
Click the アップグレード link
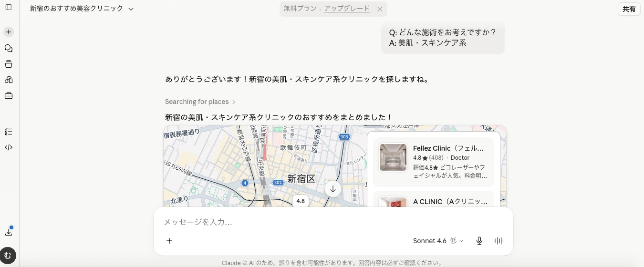tap(347, 9)
